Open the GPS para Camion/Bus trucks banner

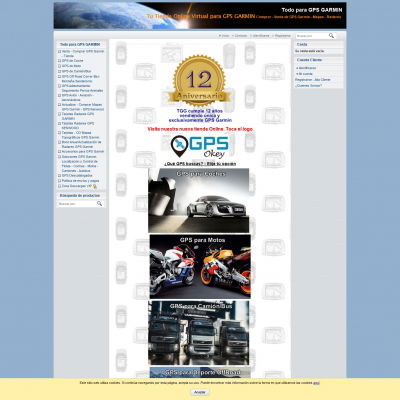pos(199,333)
